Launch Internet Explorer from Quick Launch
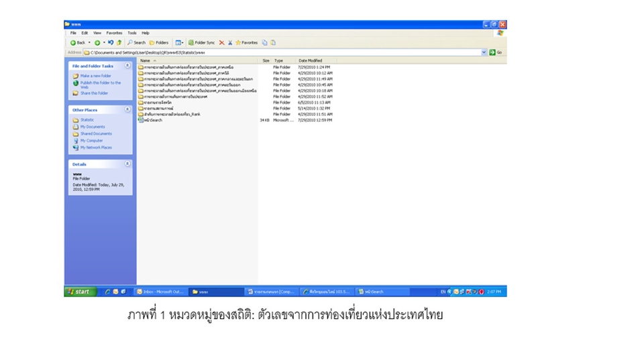This screenshot has height=362, width=644. 107,292
